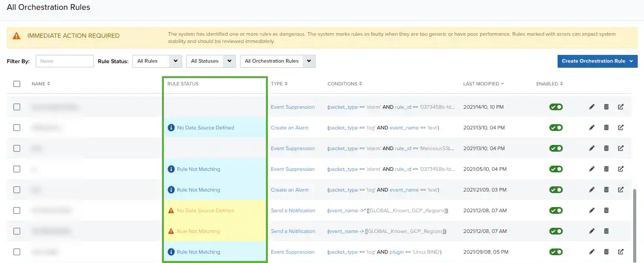Open Event Suppression link for MaliciousSSL rule
Image resolution: width=644 pixels, height=263 pixels.
[293, 149]
